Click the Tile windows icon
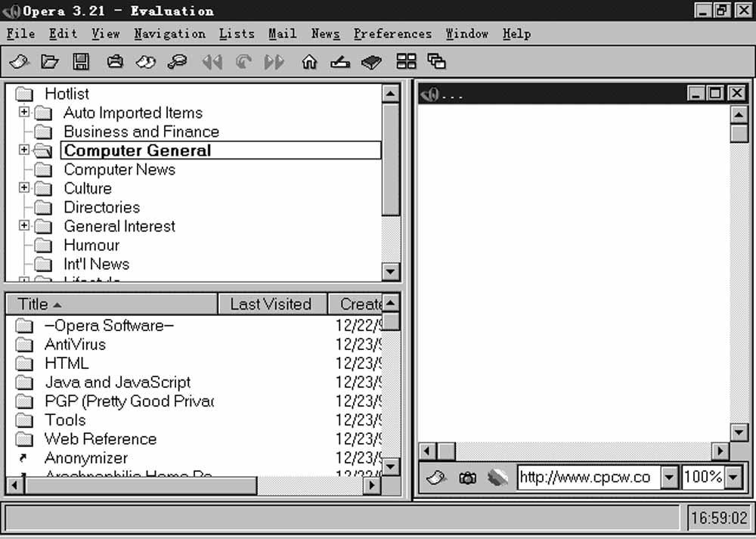 (x=406, y=61)
